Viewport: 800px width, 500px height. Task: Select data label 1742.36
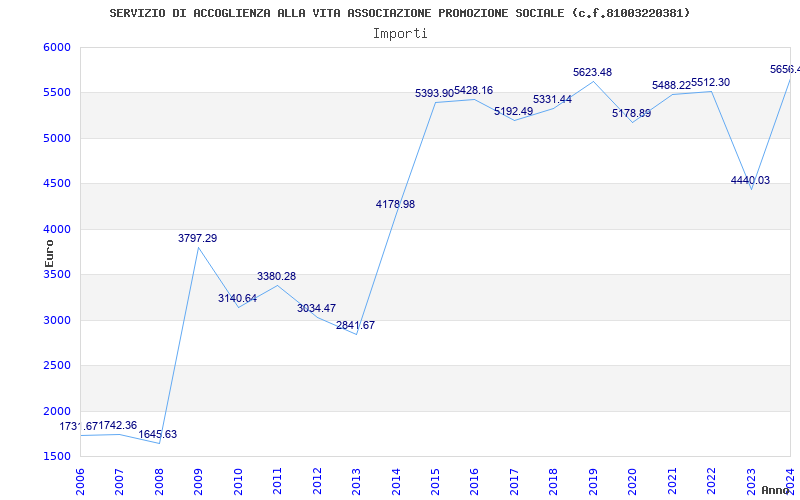[x=118, y=426]
